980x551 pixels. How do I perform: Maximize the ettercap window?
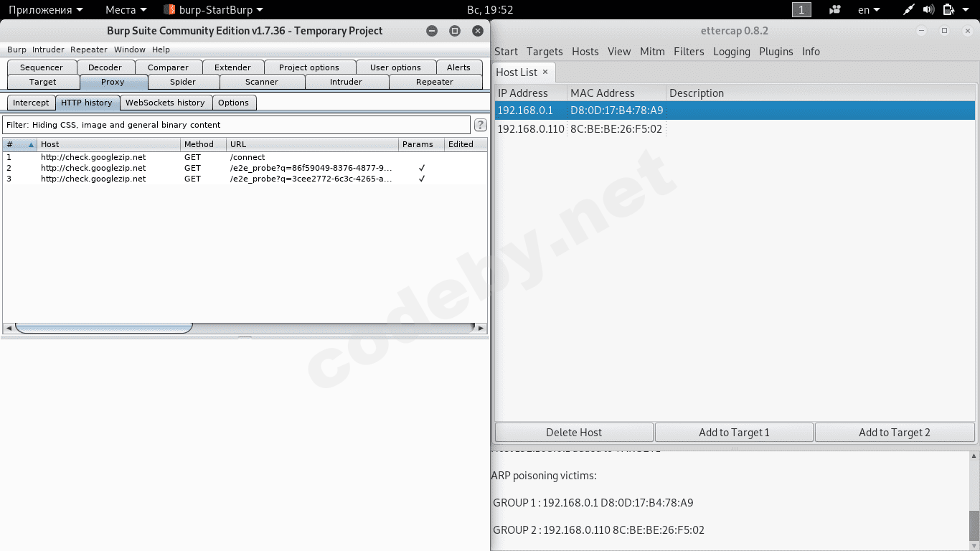tap(945, 31)
